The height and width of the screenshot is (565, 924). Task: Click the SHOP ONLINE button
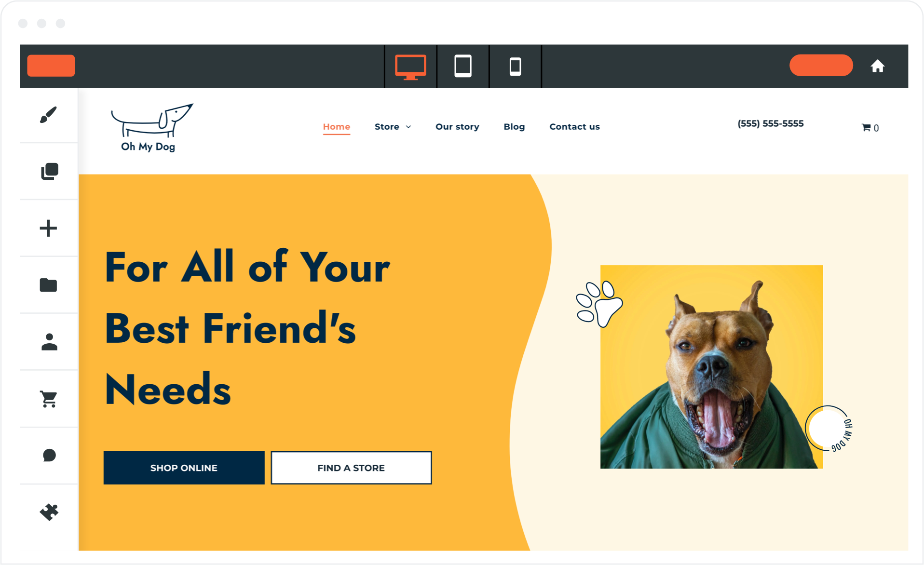click(184, 468)
